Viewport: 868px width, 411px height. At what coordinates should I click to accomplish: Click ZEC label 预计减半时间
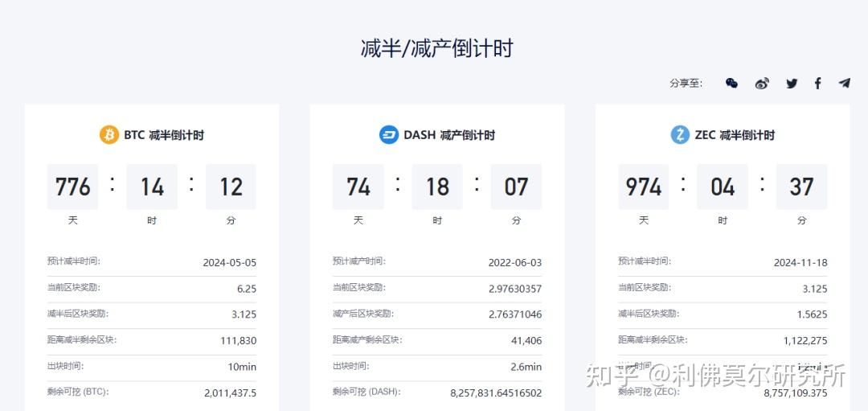pos(645,261)
